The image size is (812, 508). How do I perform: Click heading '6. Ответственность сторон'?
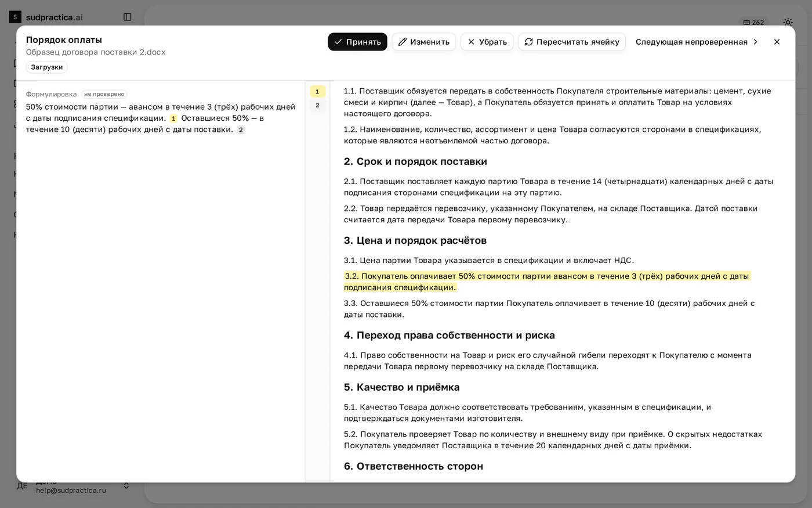coord(414,466)
